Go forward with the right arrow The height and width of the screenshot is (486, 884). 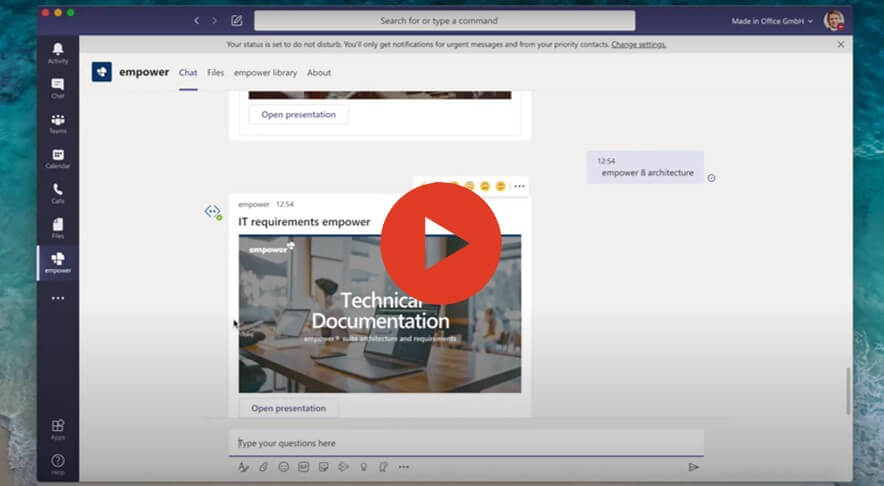214,21
